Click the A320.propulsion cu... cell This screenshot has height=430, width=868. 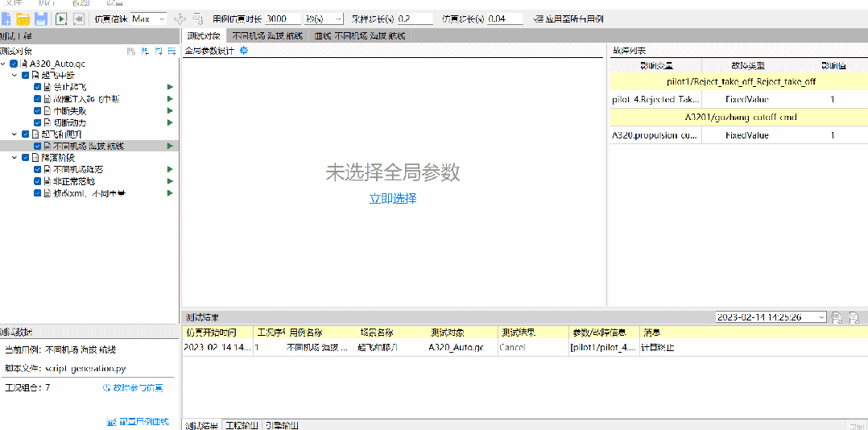(656, 135)
